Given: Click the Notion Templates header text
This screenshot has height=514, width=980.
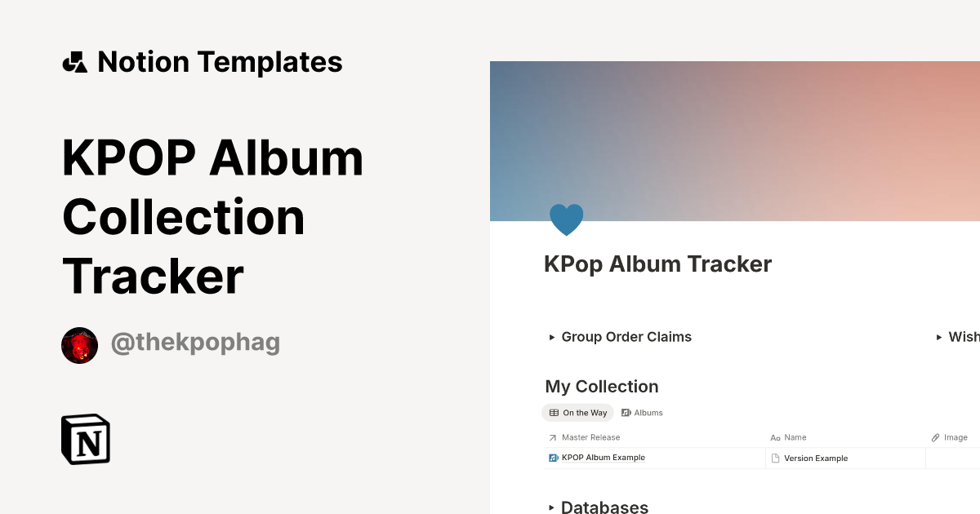Looking at the screenshot, I should click(x=220, y=62).
